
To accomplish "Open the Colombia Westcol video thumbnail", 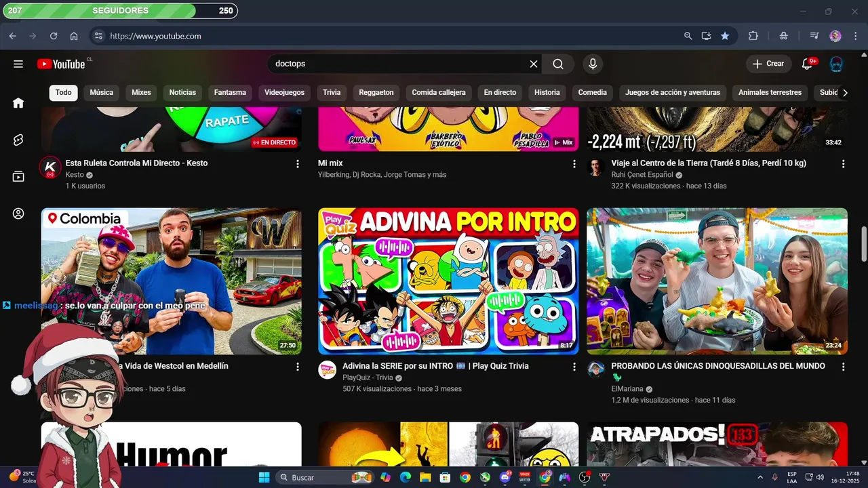I will point(171,281).
